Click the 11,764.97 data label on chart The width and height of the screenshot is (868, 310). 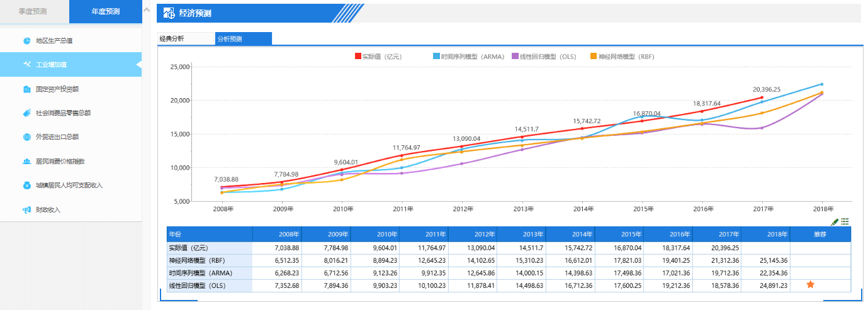click(407, 147)
